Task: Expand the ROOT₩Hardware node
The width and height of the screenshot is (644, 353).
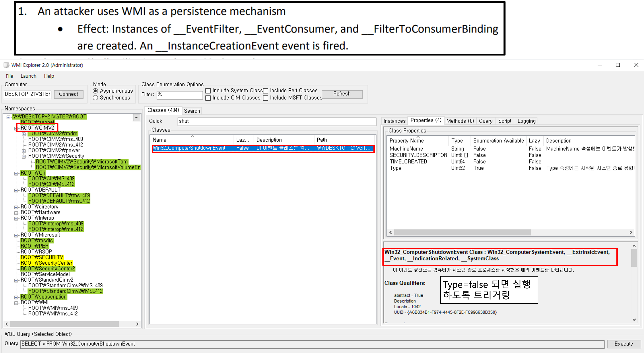Action: 16,213
